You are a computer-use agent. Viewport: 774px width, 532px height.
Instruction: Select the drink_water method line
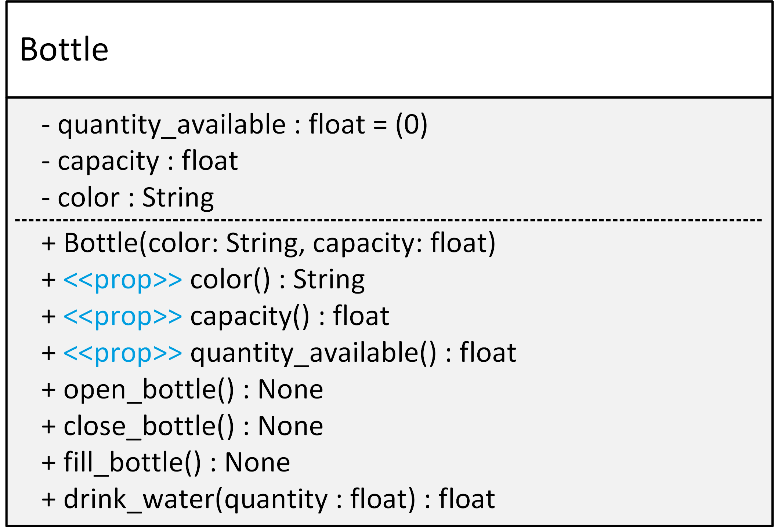[x=268, y=500]
